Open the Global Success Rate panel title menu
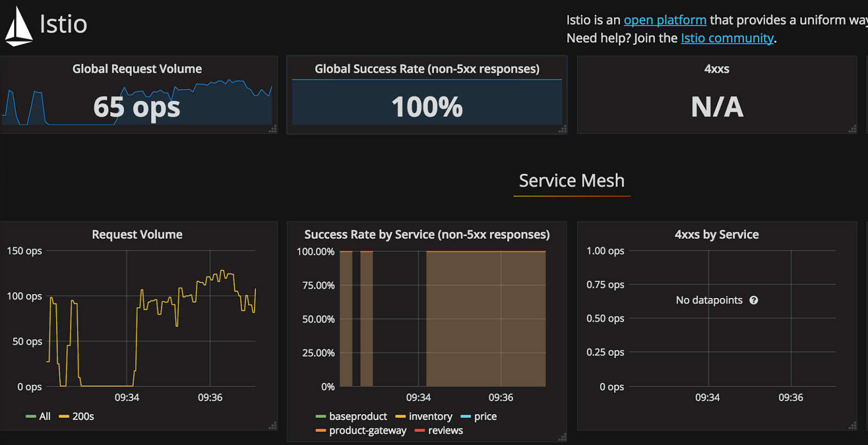 coord(426,69)
